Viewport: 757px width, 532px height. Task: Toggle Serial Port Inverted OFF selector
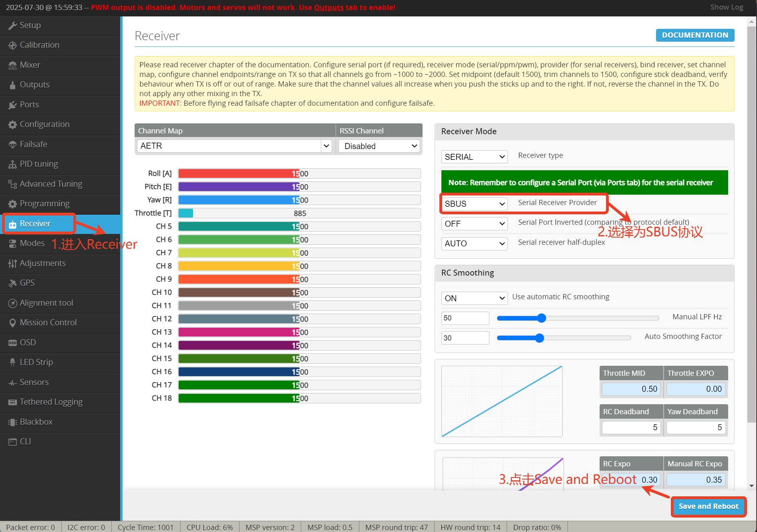tap(474, 224)
